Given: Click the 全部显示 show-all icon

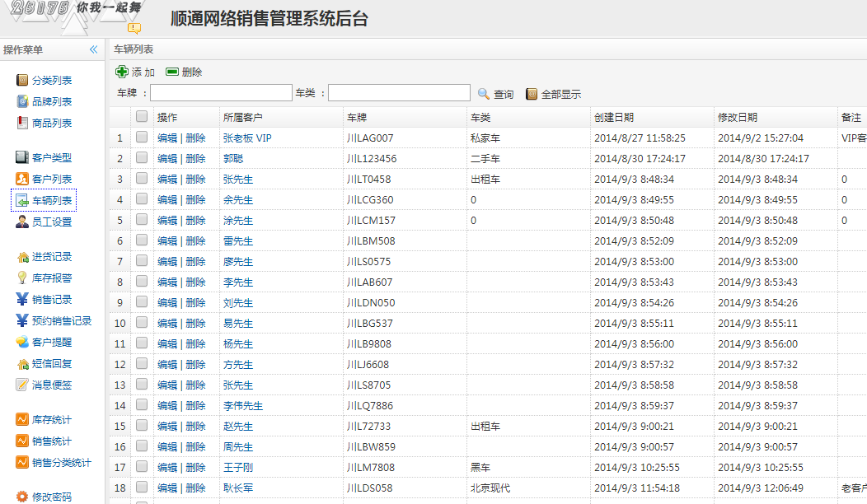Looking at the screenshot, I should [532, 94].
